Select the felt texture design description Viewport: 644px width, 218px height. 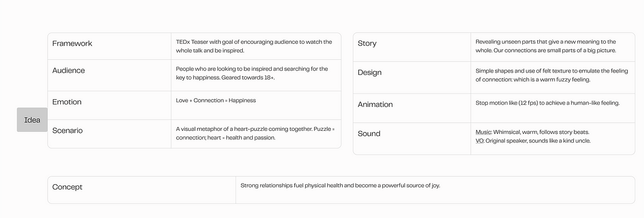(x=552, y=75)
